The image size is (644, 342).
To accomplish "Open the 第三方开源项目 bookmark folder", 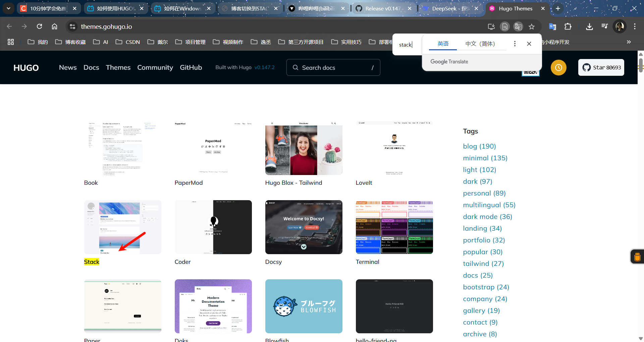I will point(301,42).
